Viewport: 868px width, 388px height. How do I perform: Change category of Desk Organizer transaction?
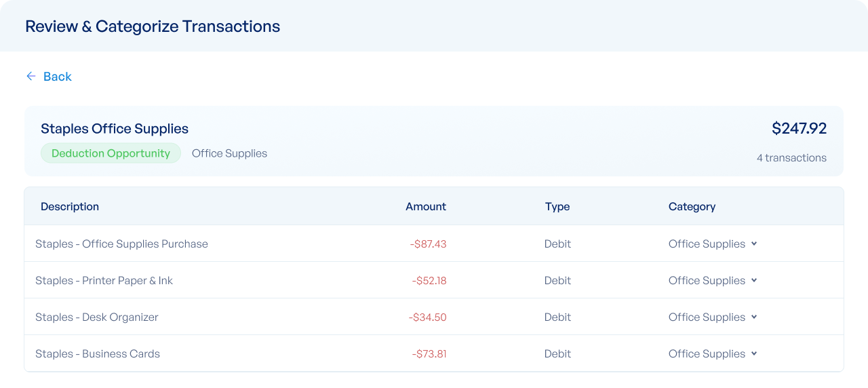tap(713, 317)
